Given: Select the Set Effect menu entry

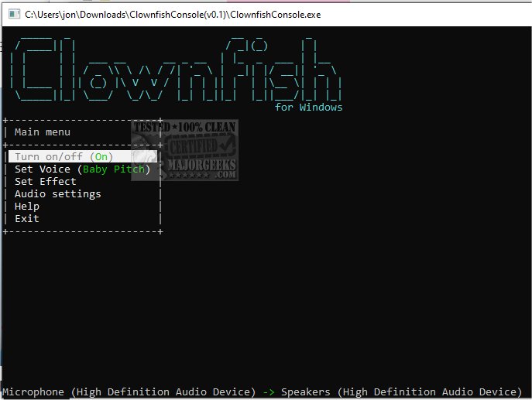Looking at the screenshot, I should 46,181.
